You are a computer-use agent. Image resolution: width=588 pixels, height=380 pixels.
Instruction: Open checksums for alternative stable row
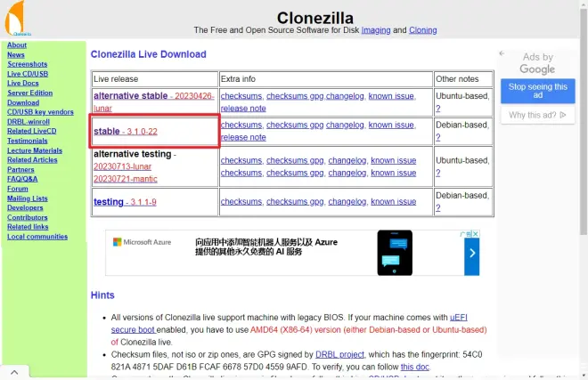point(241,96)
